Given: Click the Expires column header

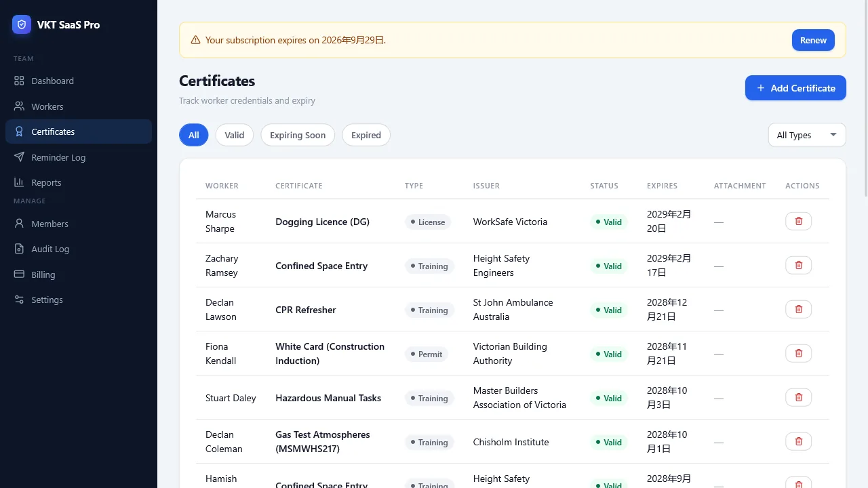Looking at the screenshot, I should (x=662, y=186).
